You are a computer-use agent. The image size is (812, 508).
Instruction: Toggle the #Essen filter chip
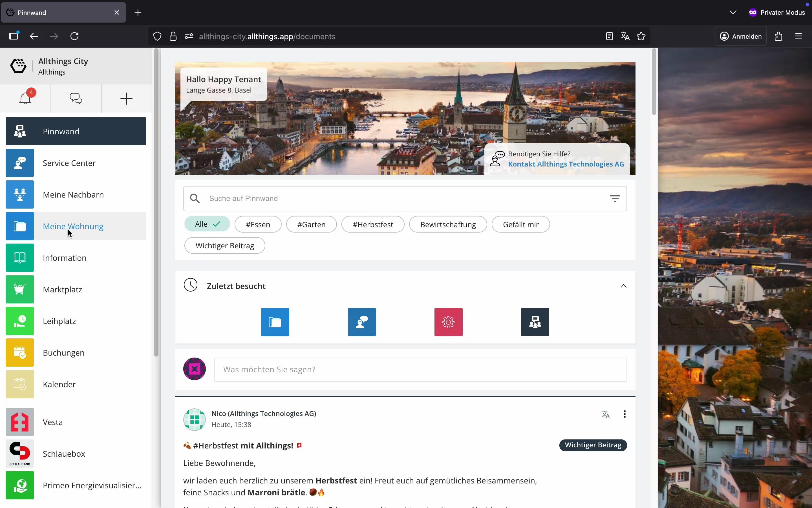258,224
